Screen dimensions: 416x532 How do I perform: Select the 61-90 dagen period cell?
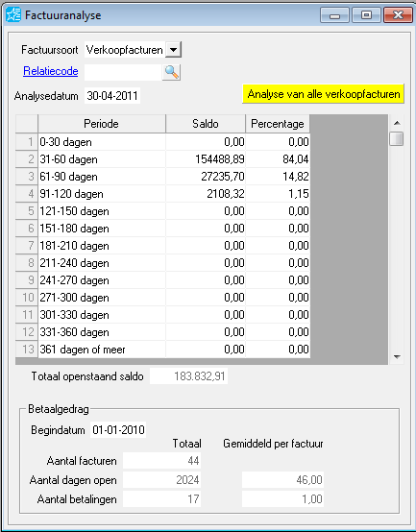(x=102, y=177)
